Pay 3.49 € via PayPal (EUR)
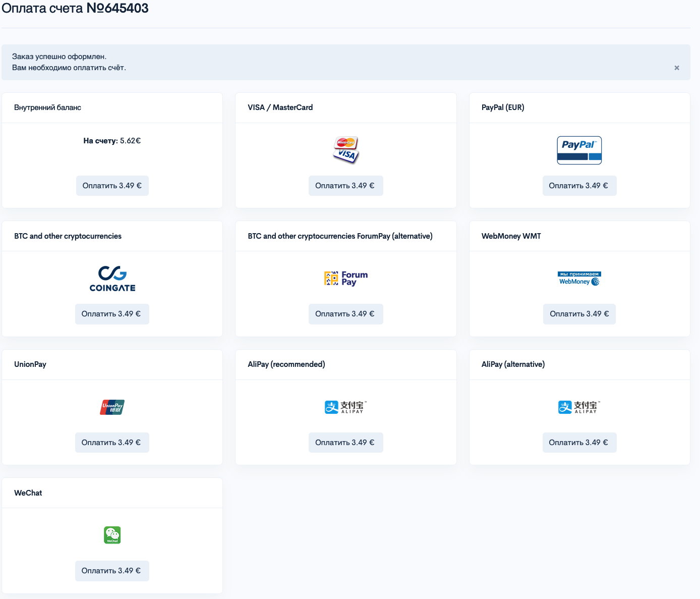This screenshot has width=700, height=599. [x=579, y=186]
